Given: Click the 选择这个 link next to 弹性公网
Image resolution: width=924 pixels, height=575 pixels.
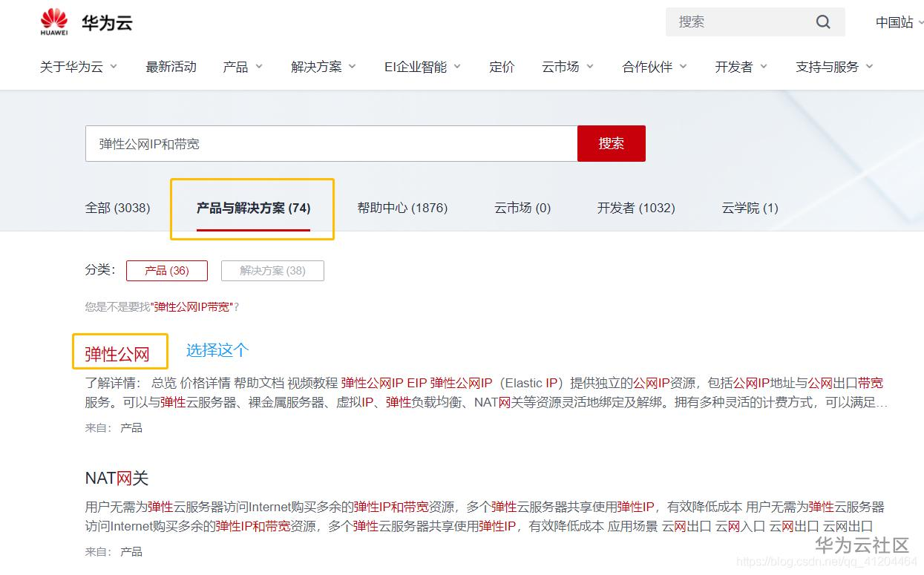Looking at the screenshot, I should 217,349.
